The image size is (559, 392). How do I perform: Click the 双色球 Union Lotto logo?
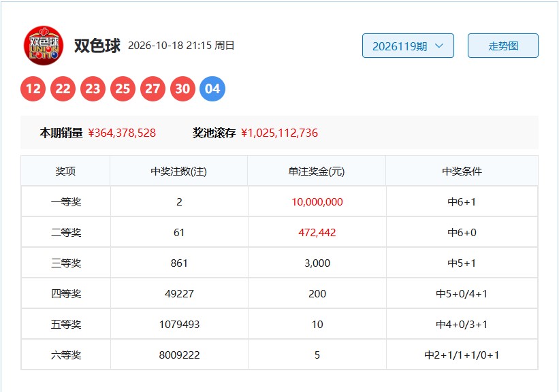tap(44, 46)
